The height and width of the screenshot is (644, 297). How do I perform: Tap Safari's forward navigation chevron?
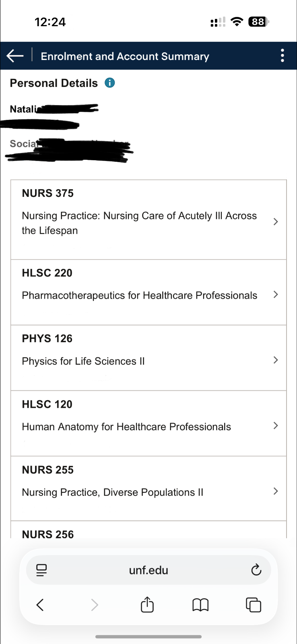click(95, 605)
